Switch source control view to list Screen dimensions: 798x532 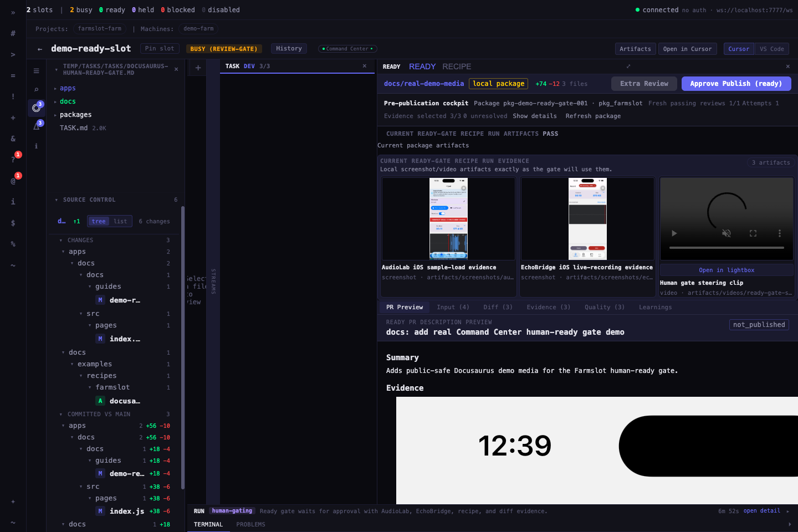coord(120,221)
